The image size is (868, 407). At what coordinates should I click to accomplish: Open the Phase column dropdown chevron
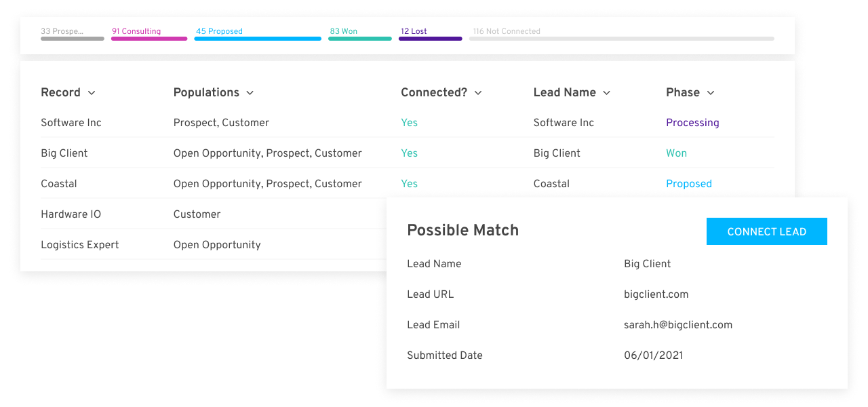point(711,93)
